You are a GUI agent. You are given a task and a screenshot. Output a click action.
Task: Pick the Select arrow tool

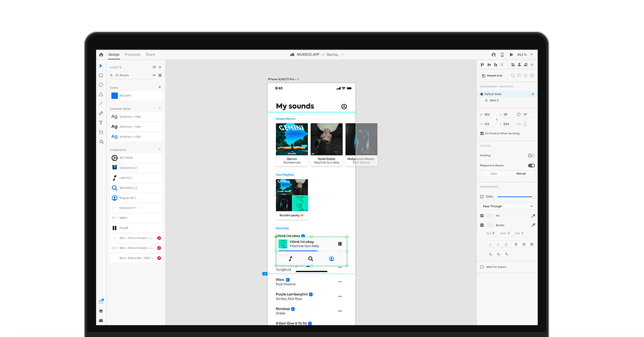click(x=101, y=66)
